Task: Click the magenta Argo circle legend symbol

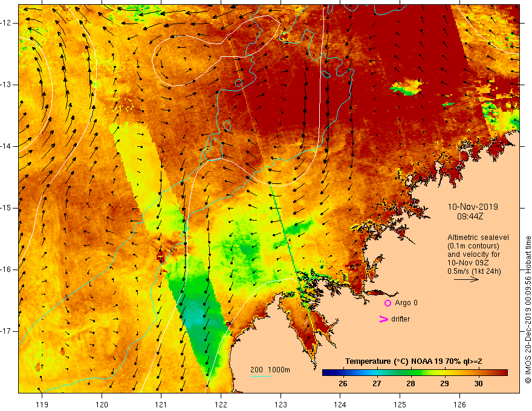Action: tap(388, 303)
